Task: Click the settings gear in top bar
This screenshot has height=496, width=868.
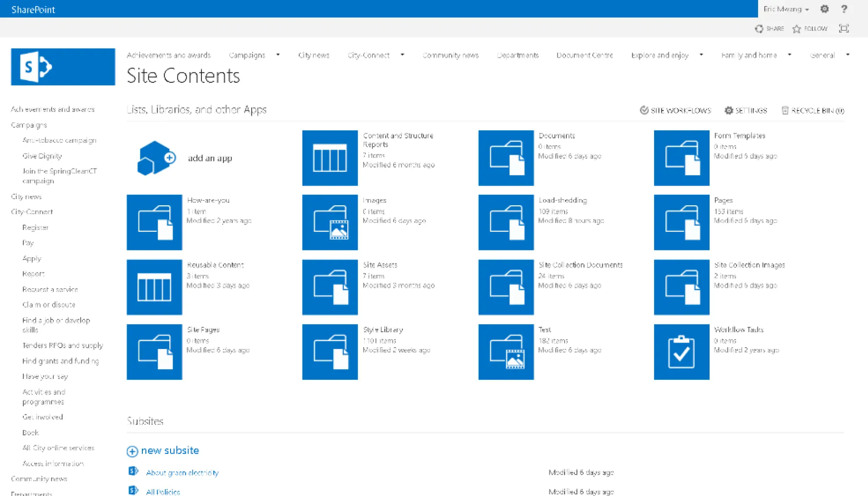Action: point(824,9)
